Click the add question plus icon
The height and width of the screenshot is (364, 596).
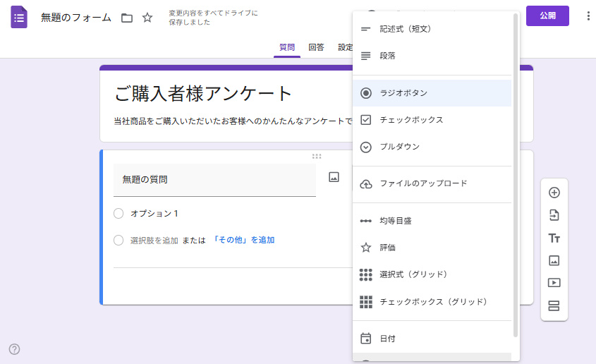tap(554, 193)
